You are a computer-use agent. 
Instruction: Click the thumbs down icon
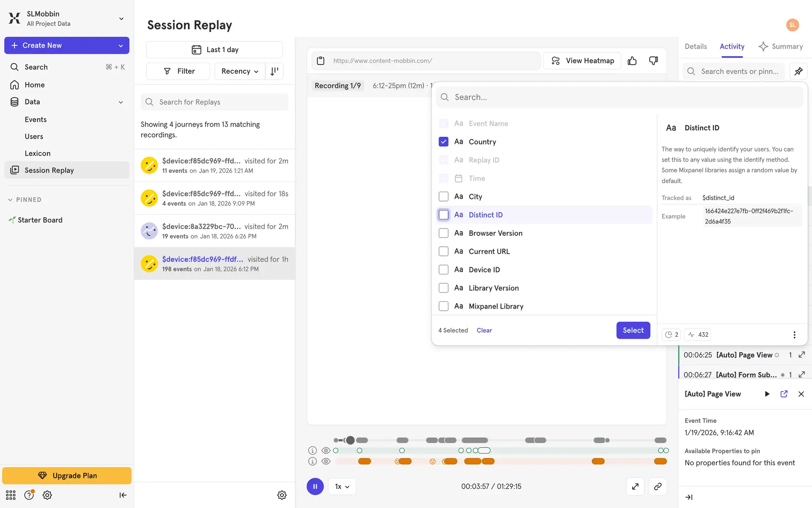pyautogui.click(x=653, y=61)
